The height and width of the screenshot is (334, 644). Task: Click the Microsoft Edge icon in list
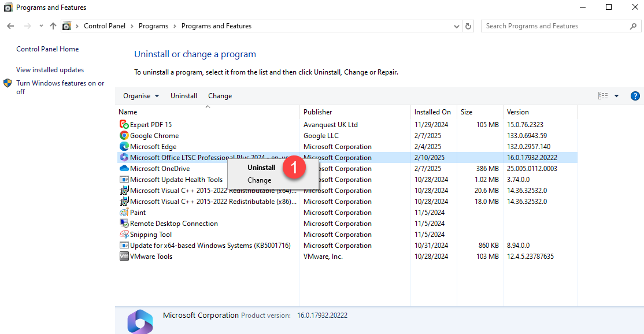[x=124, y=146]
